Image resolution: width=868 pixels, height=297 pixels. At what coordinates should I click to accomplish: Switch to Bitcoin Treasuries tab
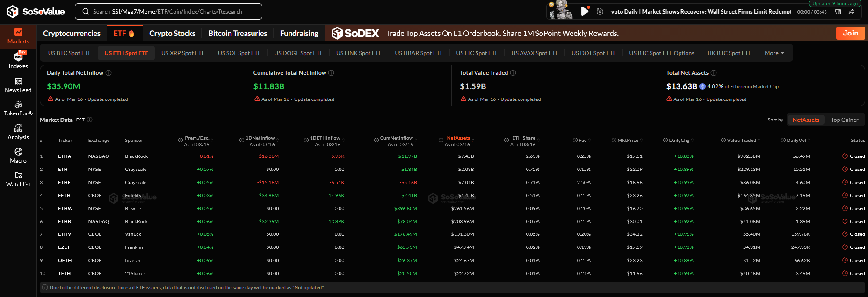point(238,33)
